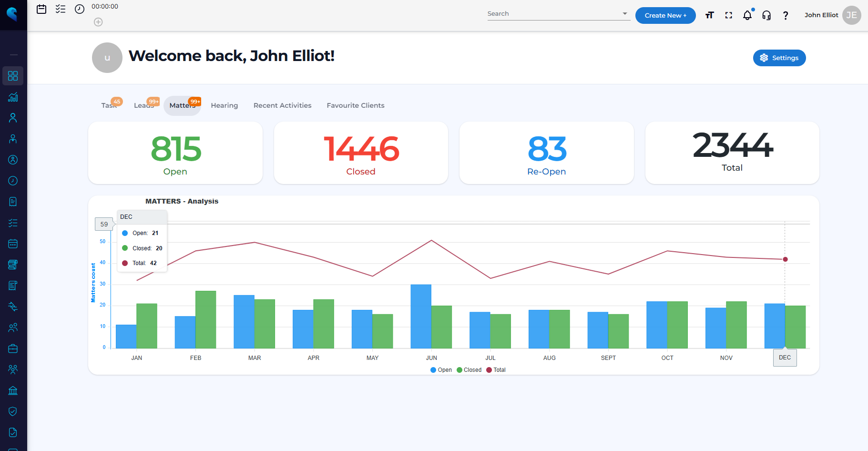Image resolution: width=868 pixels, height=451 pixels.
Task: Click the headset support icon
Action: click(x=766, y=15)
